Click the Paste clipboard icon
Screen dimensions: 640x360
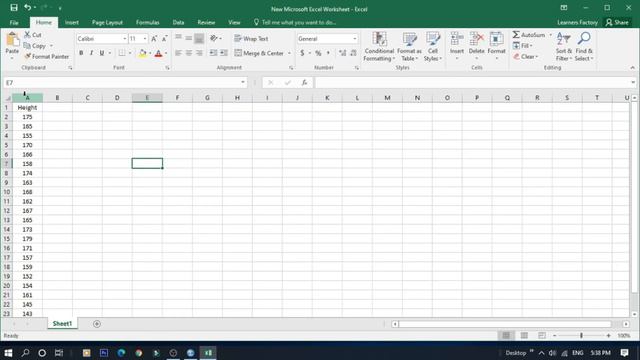click(12, 40)
